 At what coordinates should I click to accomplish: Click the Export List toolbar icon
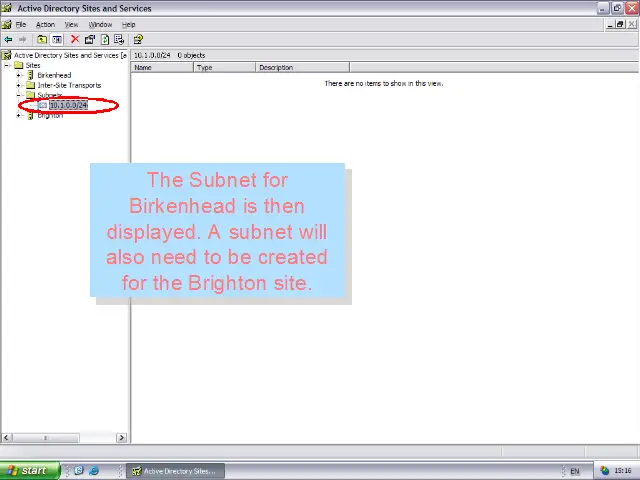119,40
